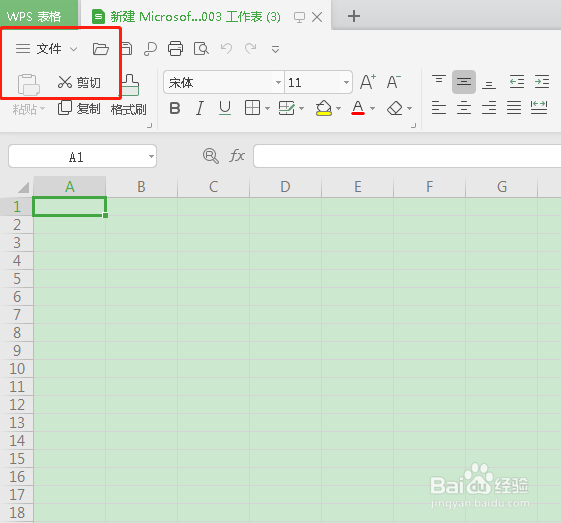Open clipboard group dialog launcher
The image size is (561, 523).
tap(150, 126)
